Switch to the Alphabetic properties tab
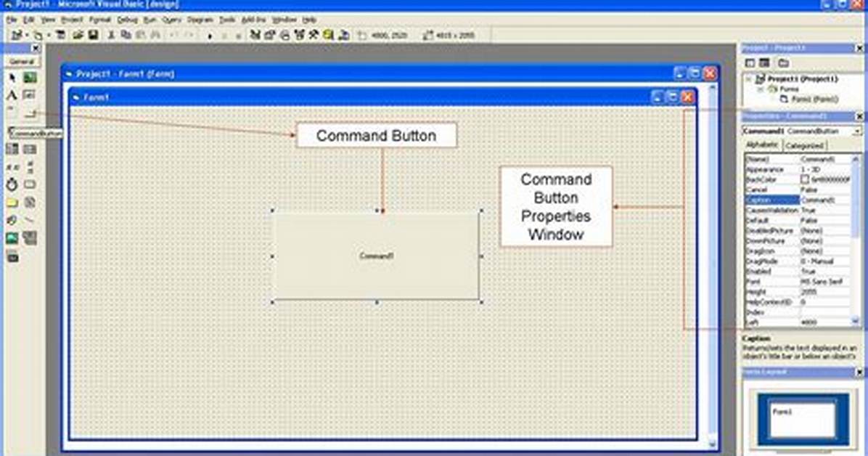868x456 pixels. coord(762,145)
